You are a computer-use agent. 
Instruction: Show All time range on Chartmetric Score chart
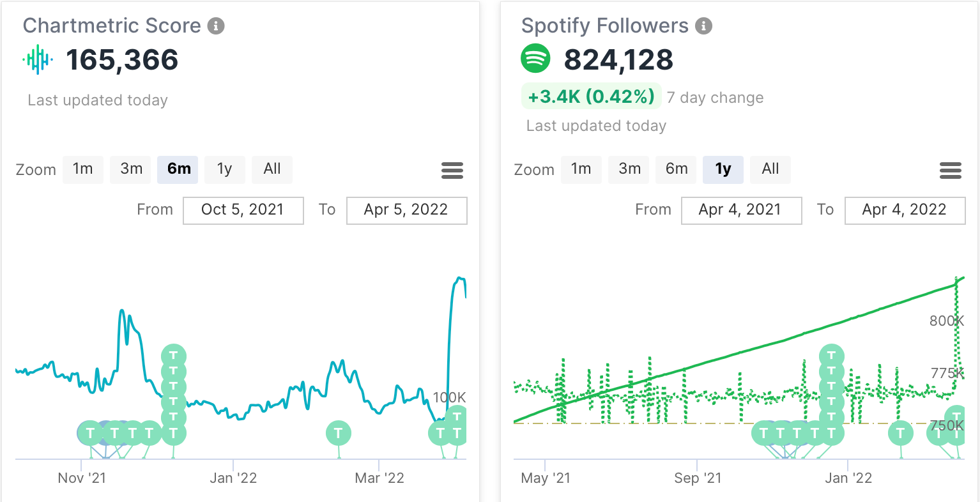[x=272, y=169]
